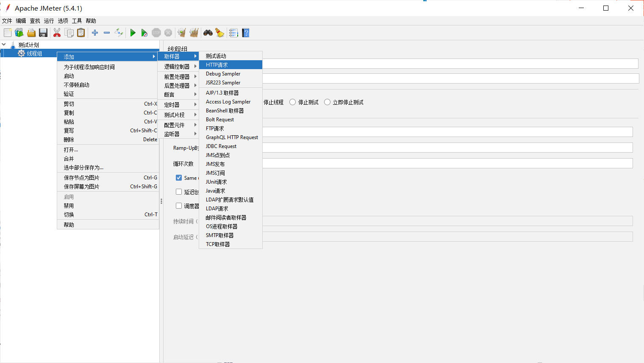The image size is (644, 363).
Task: Collapse the 测试计划 tree node arrow
Action: click(x=4, y=45)
